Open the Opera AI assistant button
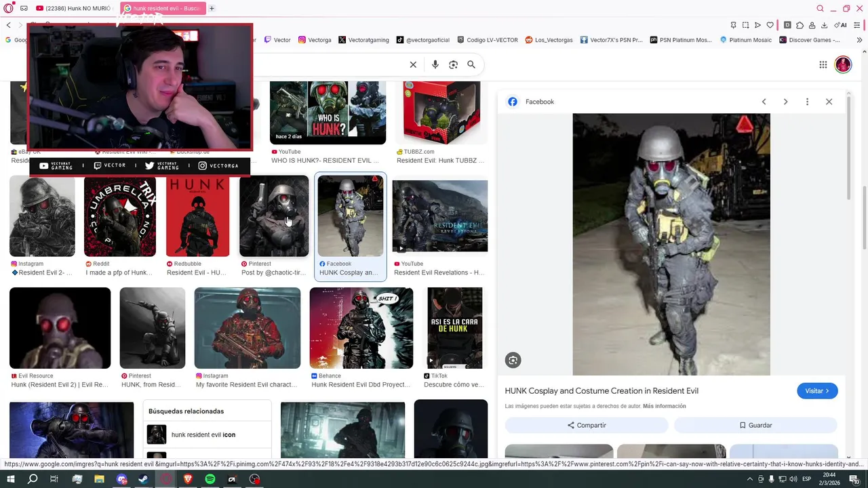The image size is (868, 488). click(x=840, y=25)
